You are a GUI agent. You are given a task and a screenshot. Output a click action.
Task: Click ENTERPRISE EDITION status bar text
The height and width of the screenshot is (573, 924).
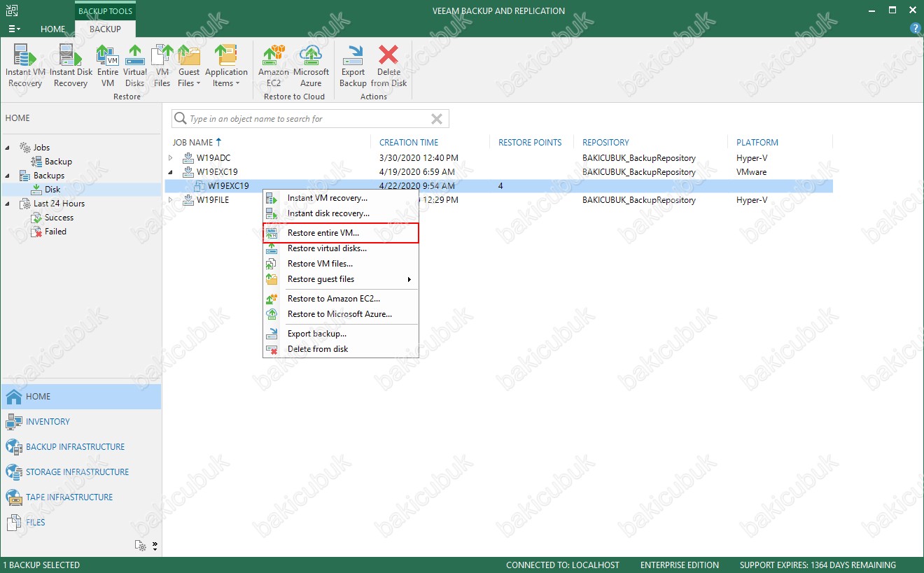(x=679, y=565)
